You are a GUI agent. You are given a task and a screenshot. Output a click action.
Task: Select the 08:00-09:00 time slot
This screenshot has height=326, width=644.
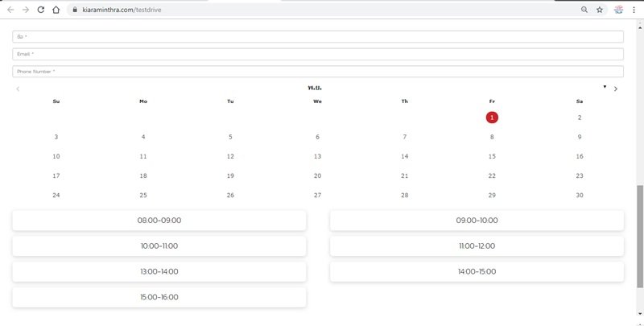pyautogui.click(x=159, y=220)
